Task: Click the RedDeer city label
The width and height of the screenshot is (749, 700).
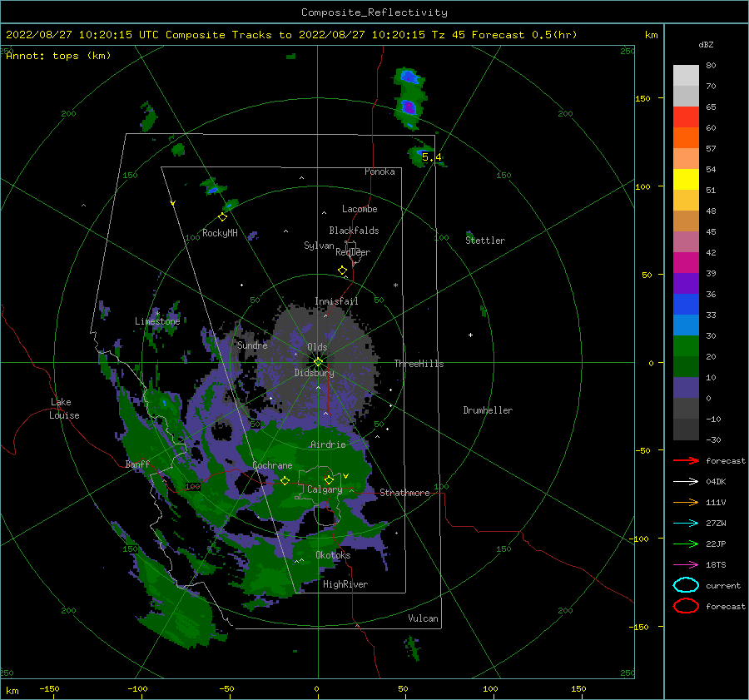Action: pos(353,252)
